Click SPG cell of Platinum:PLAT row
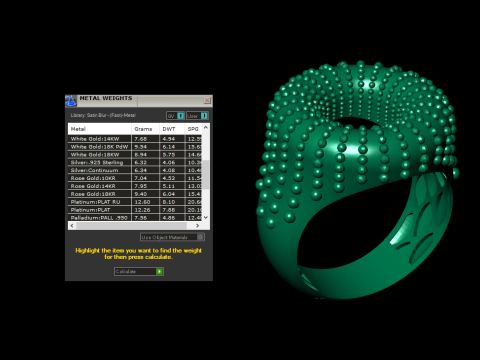Viewport: 480px width, 360px height. click(x=193, y=210)
